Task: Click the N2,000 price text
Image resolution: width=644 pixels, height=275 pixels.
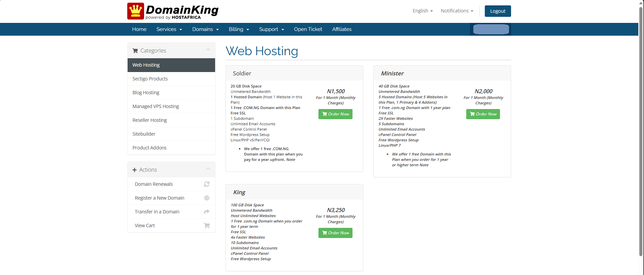Action: point(483,91)
